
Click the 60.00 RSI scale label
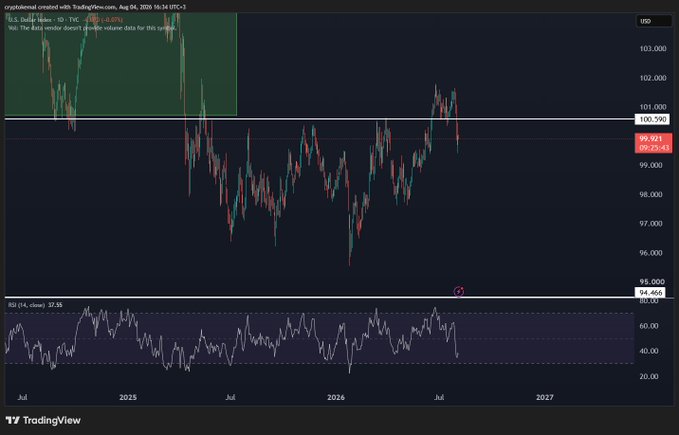(x=649, y=326)
